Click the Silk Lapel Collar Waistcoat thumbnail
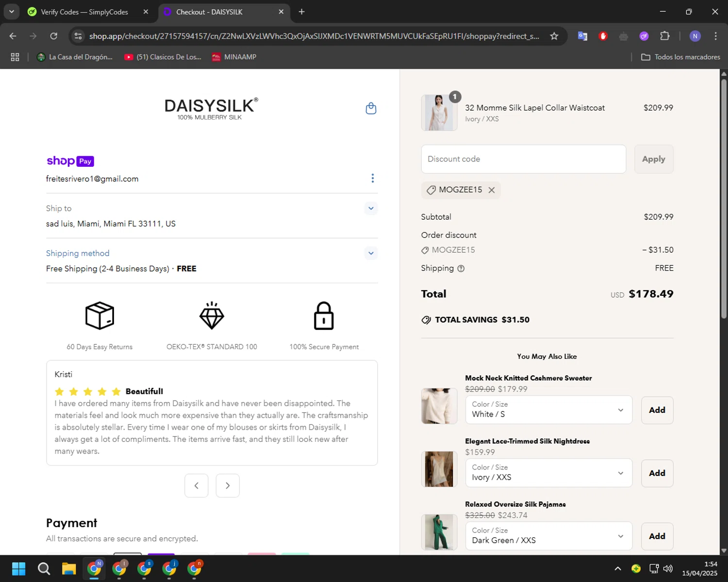The width and height of the screenshot is (728, 582). 439,113
